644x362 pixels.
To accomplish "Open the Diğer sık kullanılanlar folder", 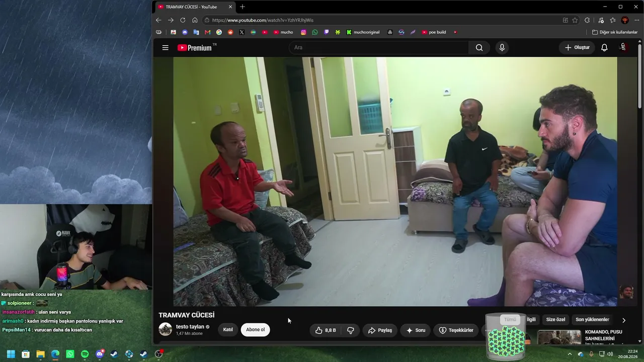I will click(615, 32).
